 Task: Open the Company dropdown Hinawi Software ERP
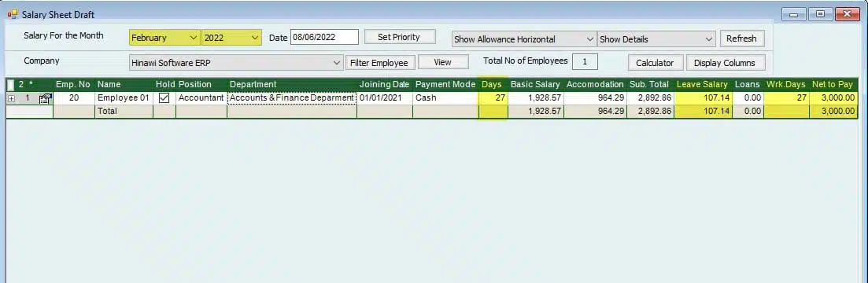coord(236,63)
